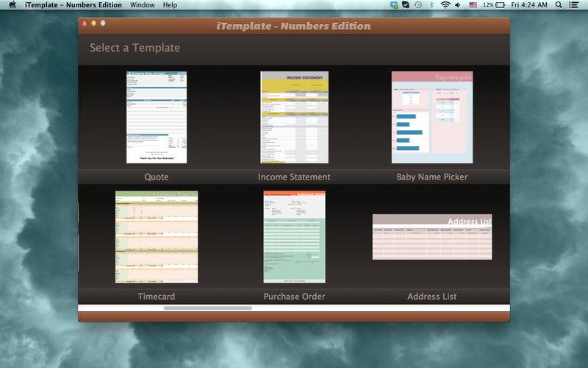The height and width of the screenshot is (368, 588).
Task: Click the Time Machine clock icon
Action: pyautogui.click(x=418, y=5)
